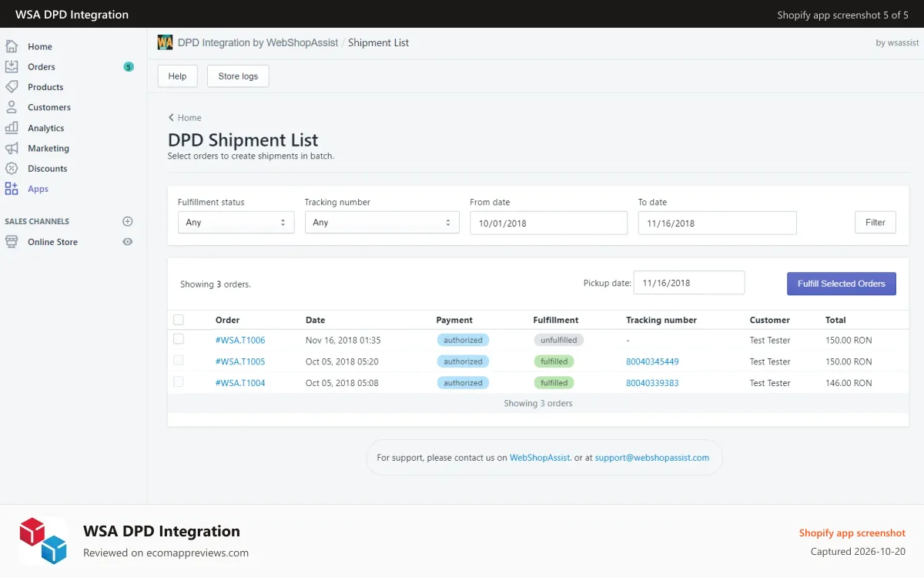Click Fulfill Selected Orders button
Viewport: 924px width, 578px height.
point(842,284)
